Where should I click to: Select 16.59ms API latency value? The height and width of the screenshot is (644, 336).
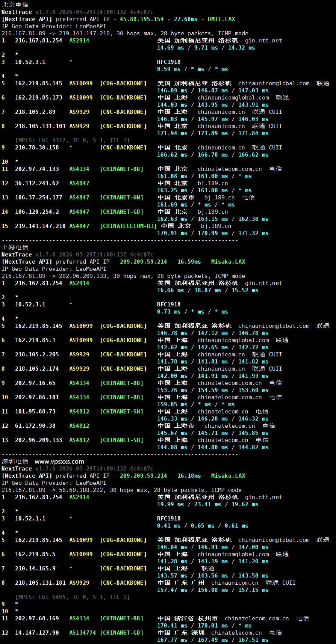189,262
